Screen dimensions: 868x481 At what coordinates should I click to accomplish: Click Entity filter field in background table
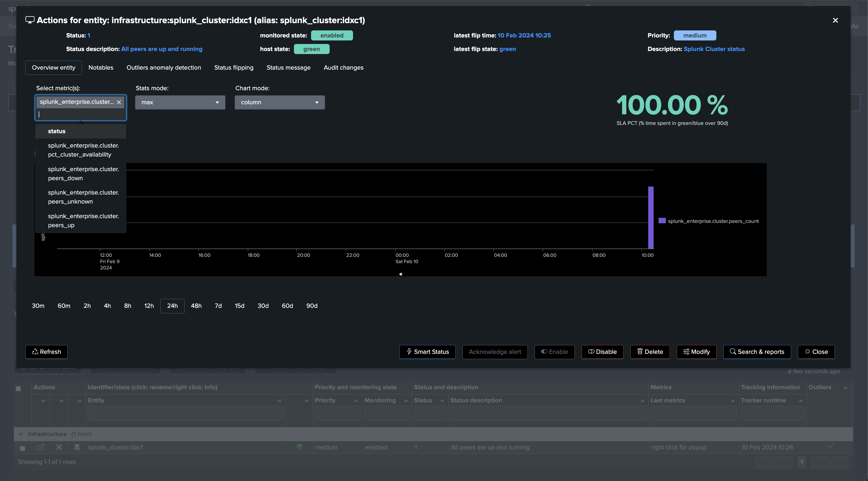point(186,413)
